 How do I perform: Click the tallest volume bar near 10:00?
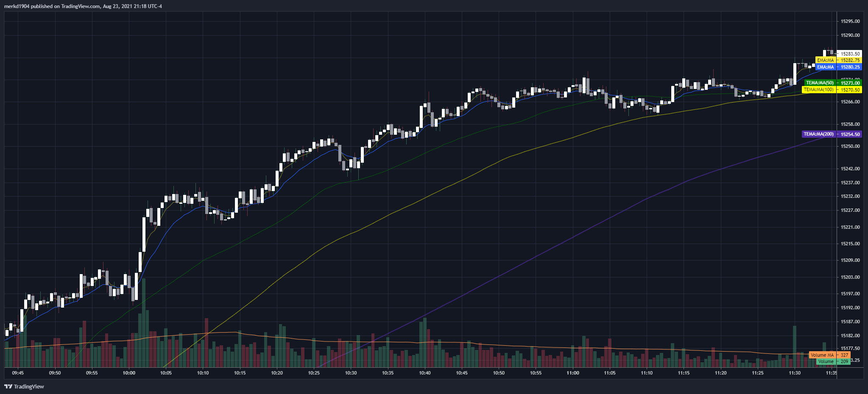(x=144, y=323)
